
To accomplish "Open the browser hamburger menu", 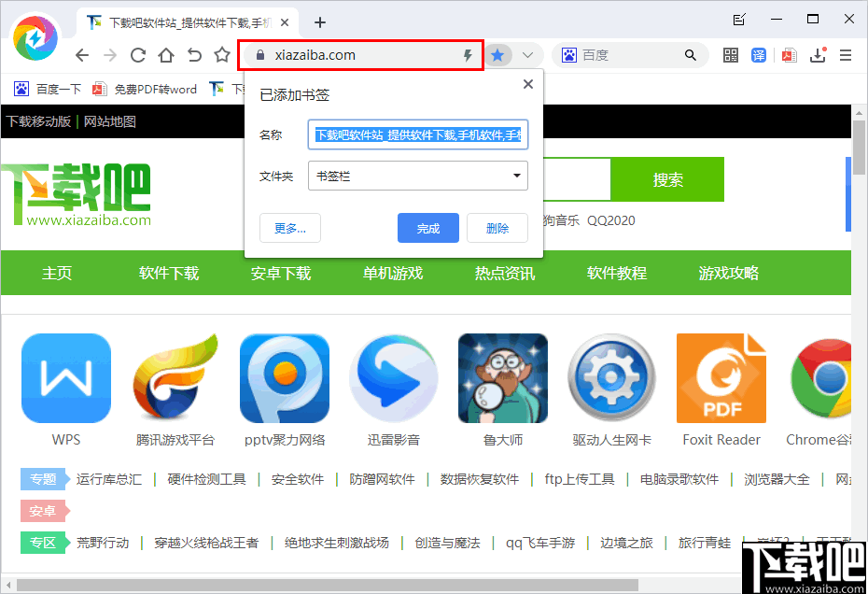I will (846, 55).
